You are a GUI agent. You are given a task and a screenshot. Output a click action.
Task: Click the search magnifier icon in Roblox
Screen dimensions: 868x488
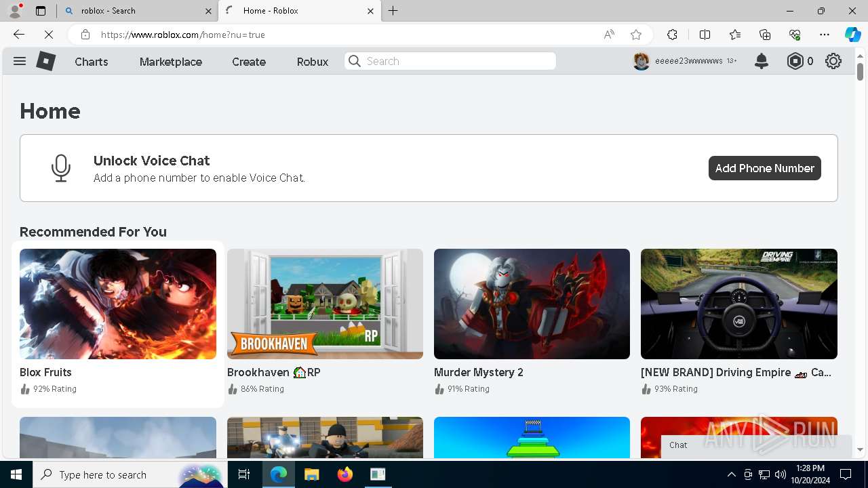(x=355, y=61)
